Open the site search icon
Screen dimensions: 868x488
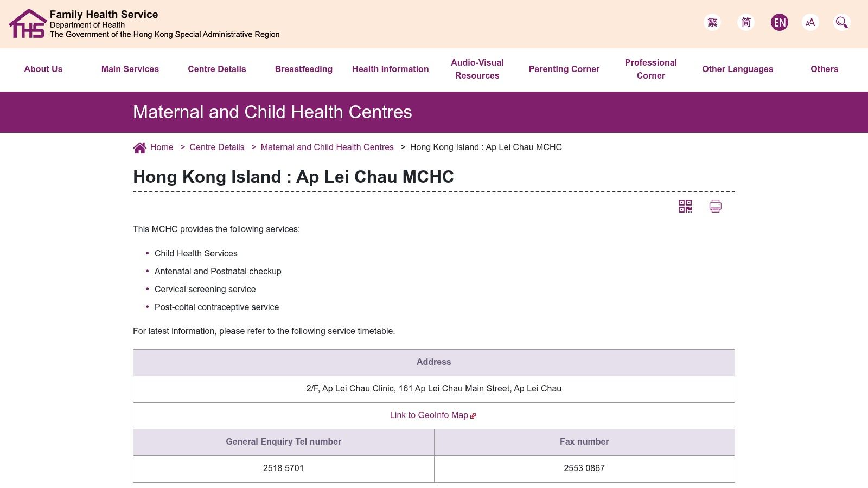(842, 22)
